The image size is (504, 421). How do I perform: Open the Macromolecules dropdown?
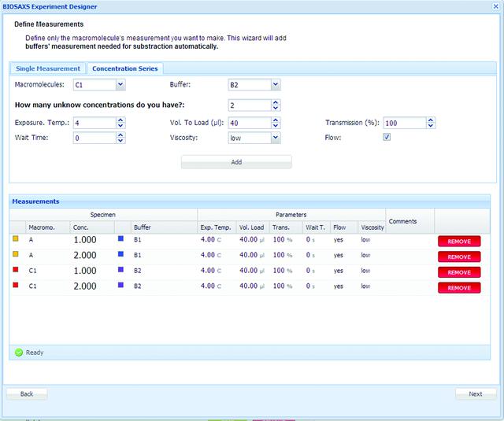[x=120, y=85]
